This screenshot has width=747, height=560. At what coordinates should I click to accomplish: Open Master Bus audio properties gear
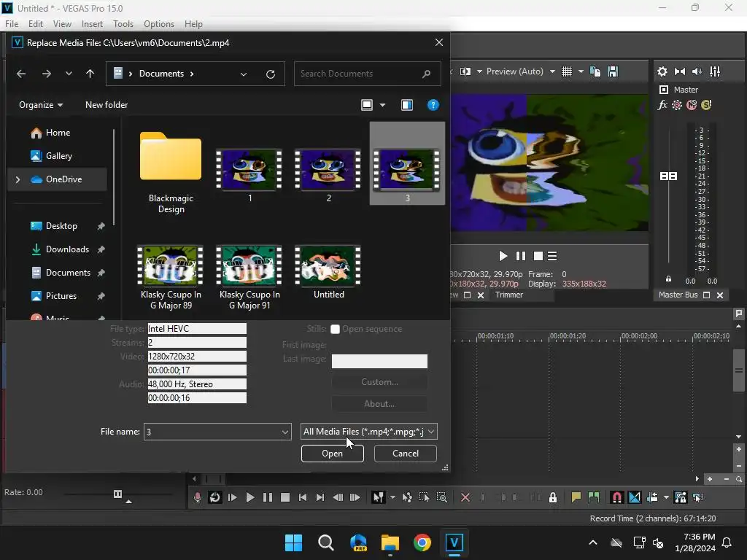tap(662, 71)
